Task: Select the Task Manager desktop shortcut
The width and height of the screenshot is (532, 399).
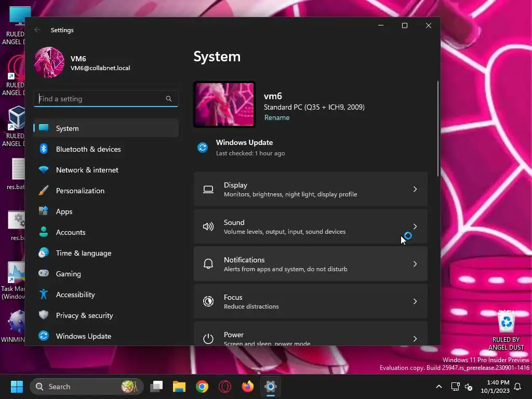Action: (13, 281)
